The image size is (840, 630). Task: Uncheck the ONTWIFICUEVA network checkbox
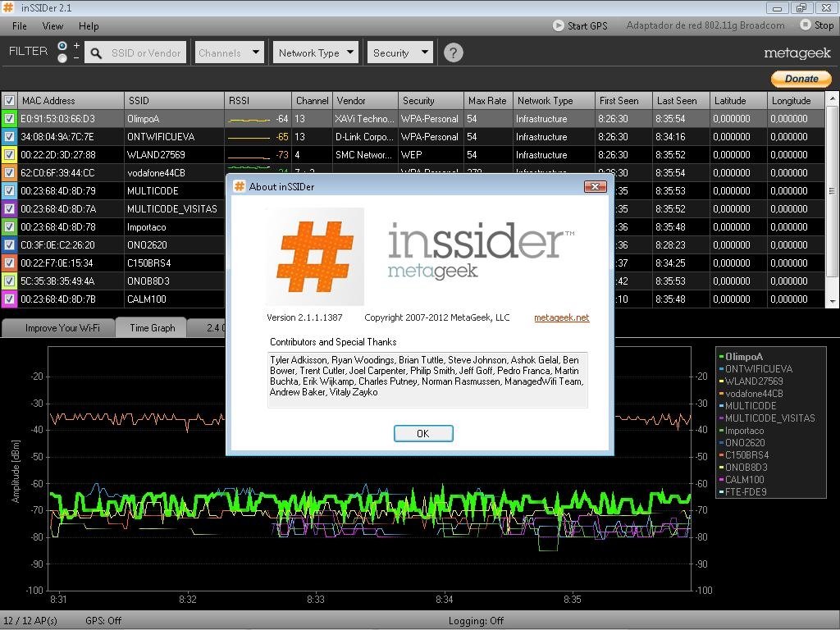click(x=9, y=137)
